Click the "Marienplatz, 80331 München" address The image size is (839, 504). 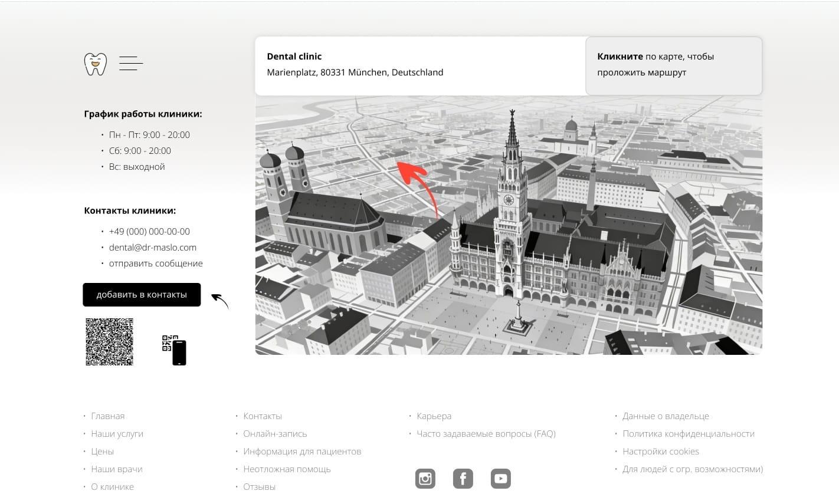point(355,73)
